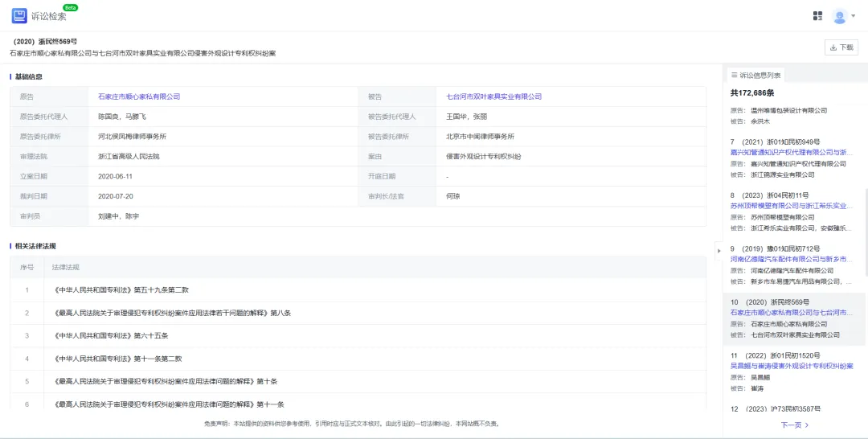This screenshot has width=868, height=439.
Task: Click the 法律法规 column header
Action: point(65,267)
